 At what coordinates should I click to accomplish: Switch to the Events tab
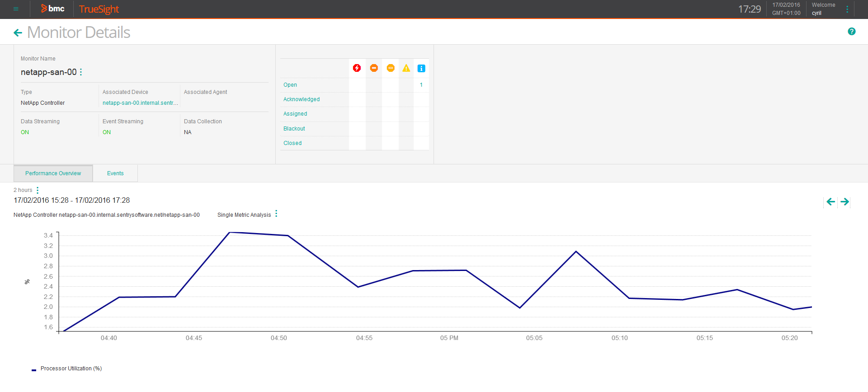(115, 173)
